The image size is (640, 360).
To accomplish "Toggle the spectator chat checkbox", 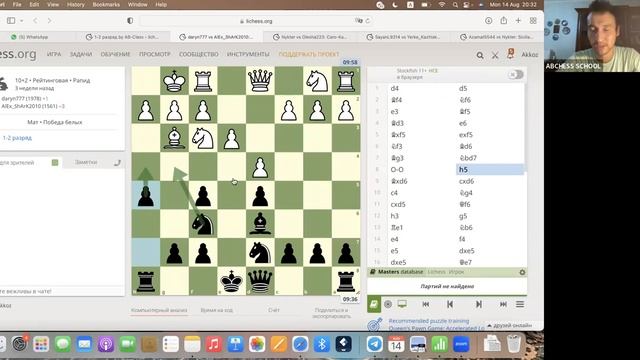I will 55,162.
